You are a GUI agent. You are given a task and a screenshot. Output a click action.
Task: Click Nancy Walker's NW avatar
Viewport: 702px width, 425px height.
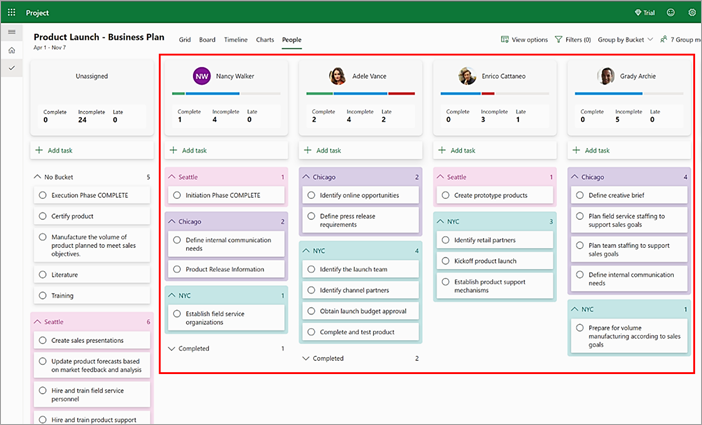[202, 76]
